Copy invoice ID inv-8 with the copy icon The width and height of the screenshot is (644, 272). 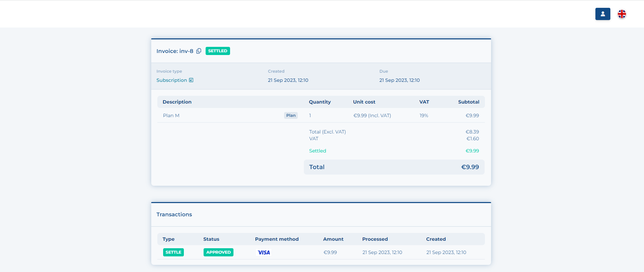pos(199,51)
